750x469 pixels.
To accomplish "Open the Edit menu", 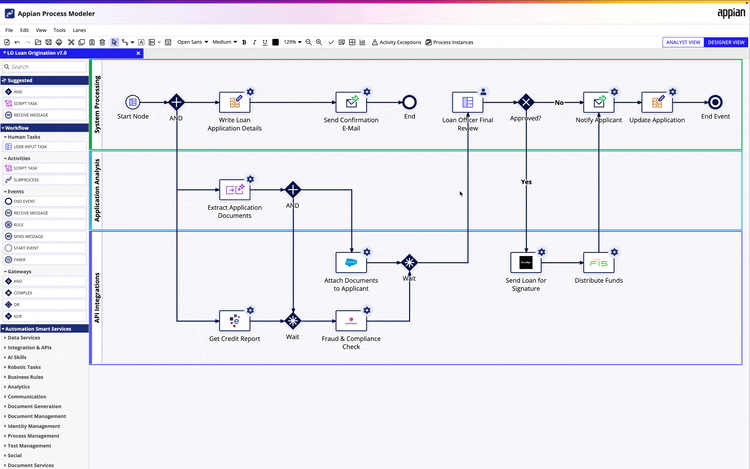I will coord(24,30).
